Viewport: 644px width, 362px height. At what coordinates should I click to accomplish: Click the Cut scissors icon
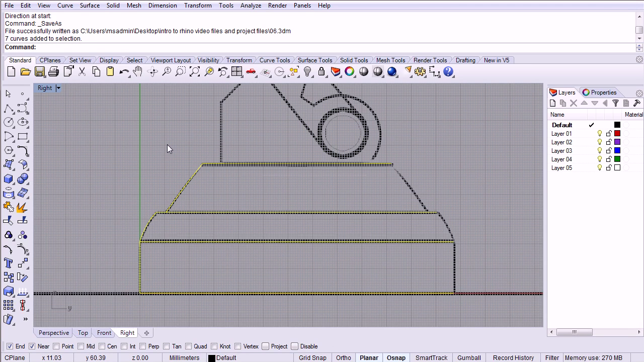(x=82, y=72)
